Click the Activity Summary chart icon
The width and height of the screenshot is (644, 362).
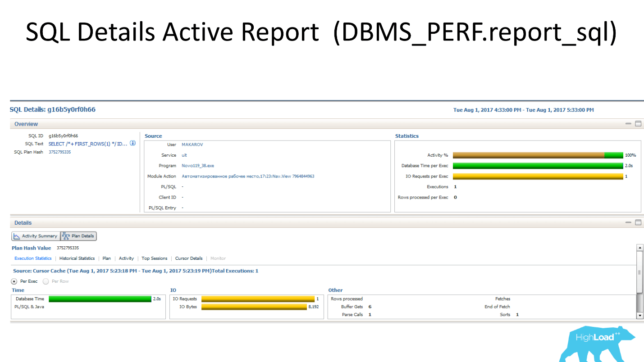(17, 236)
